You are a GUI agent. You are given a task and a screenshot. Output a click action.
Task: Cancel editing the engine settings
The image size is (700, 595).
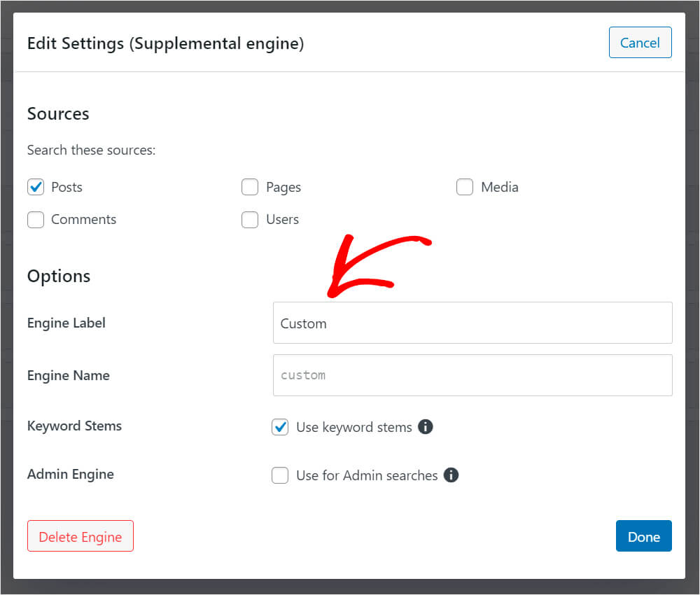640,43
